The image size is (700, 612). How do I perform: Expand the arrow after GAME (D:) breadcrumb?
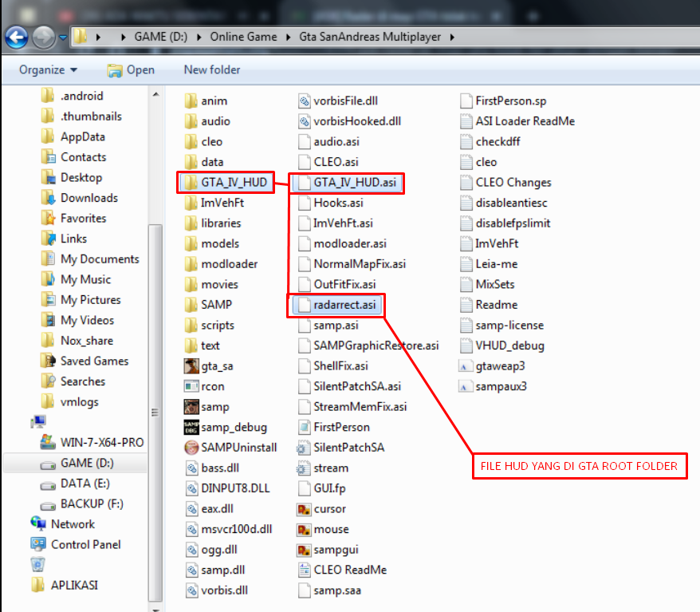[x=199, y=37]
